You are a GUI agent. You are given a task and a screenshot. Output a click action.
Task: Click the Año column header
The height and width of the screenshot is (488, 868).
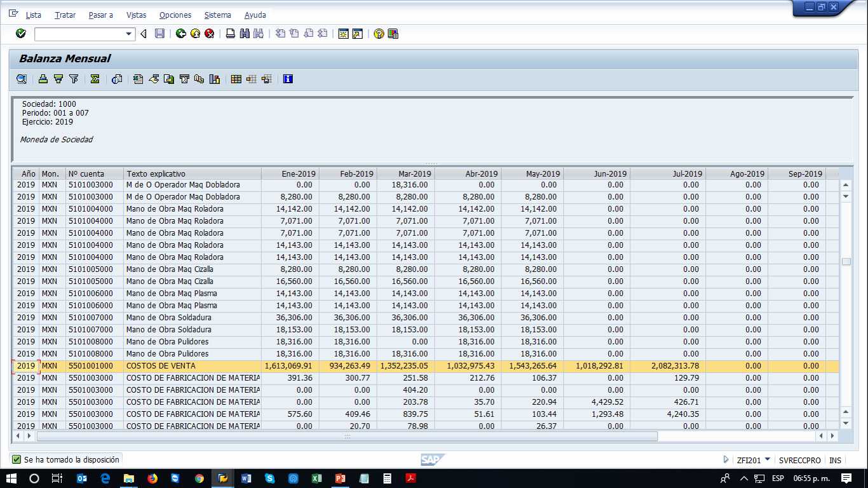pyautogui.click(x=26, y=173)
